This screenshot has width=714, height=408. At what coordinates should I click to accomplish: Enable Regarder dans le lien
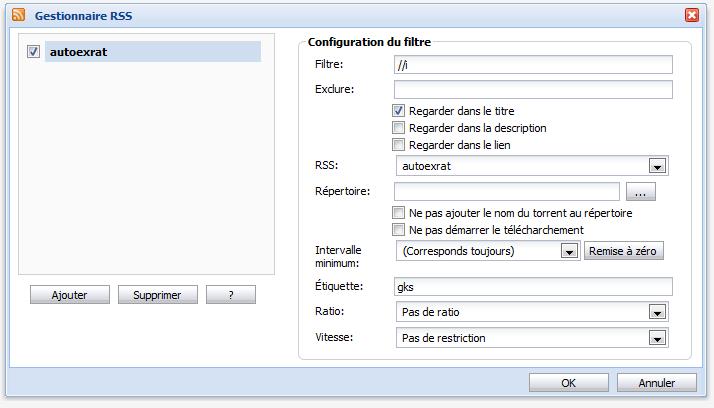[399, 145]
